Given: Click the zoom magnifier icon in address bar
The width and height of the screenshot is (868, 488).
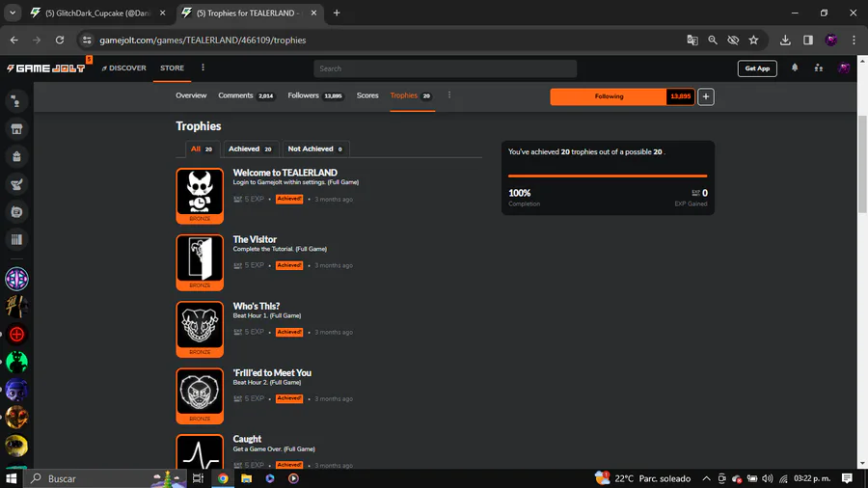Looking at the screenshot, I should click(713, 40).
